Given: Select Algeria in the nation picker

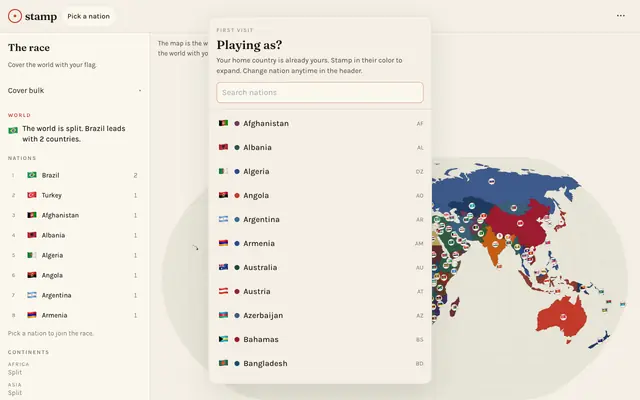Looking at the screenshot, I should [x=320, y=171].
